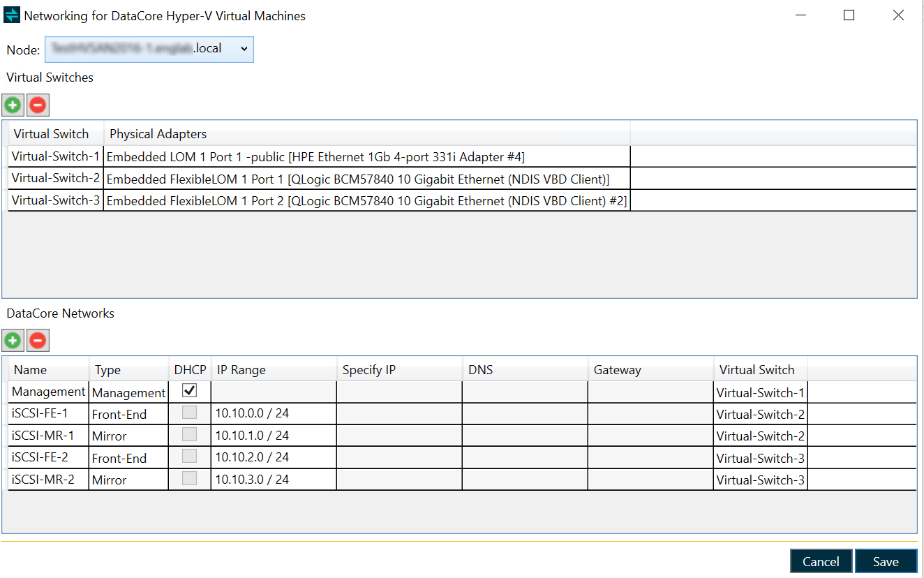The image size is (924, 578).
Task: Click IP range 10.10.0.0 / 24
Action: pos(274,413)
